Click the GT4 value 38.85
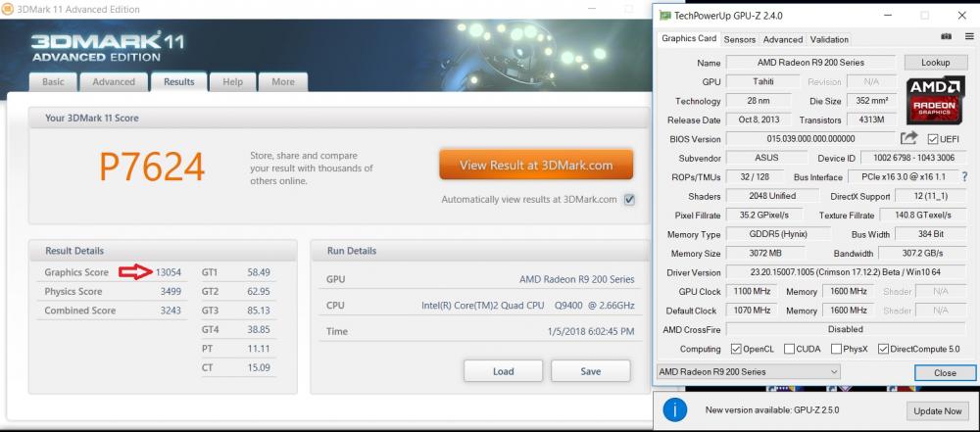Screen dimensions: 980x432 (259, 329)
